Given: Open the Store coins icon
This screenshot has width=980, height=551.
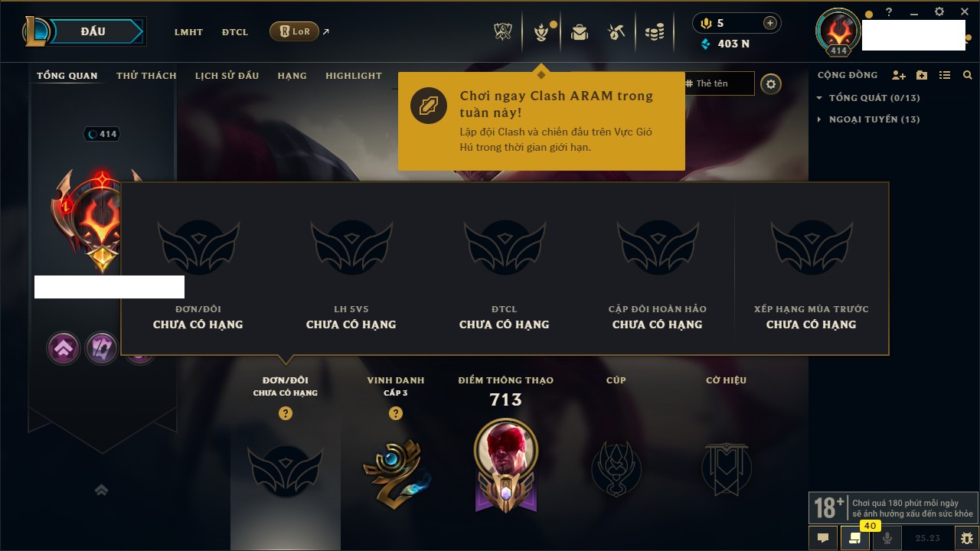Looking at the screenshot, I should coord(655,32).
